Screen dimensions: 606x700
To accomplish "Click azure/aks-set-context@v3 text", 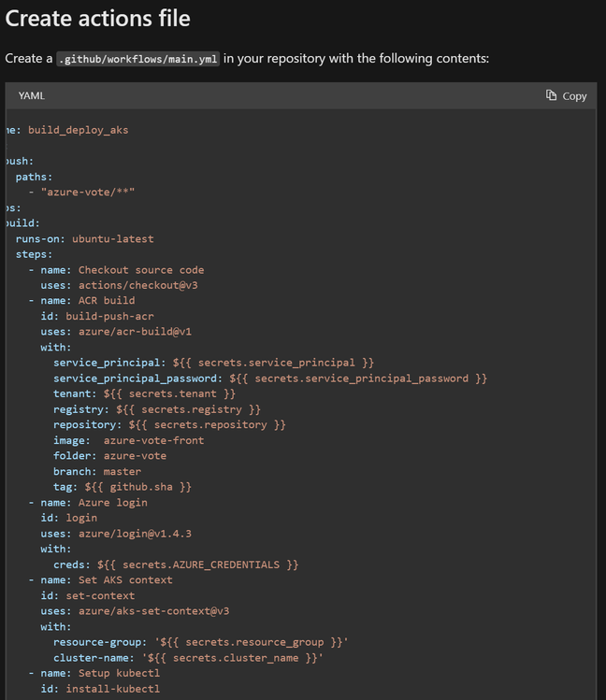I will coord(153,611).
